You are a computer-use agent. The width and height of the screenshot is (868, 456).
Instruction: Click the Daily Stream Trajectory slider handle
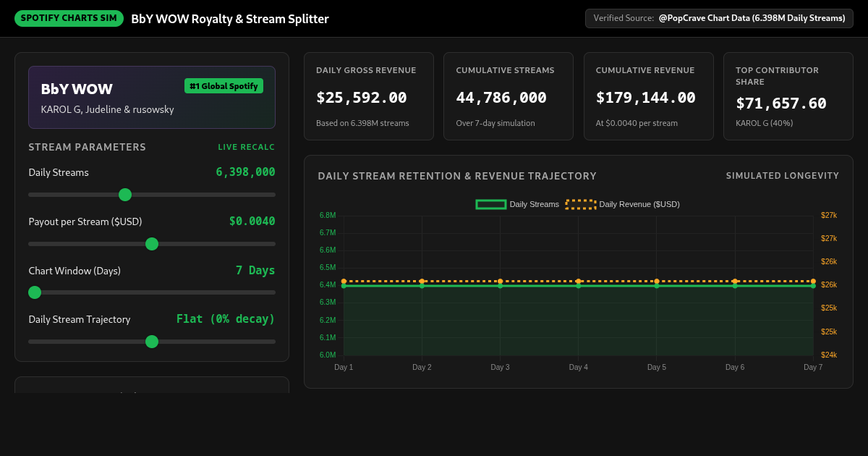pos(152,342)
